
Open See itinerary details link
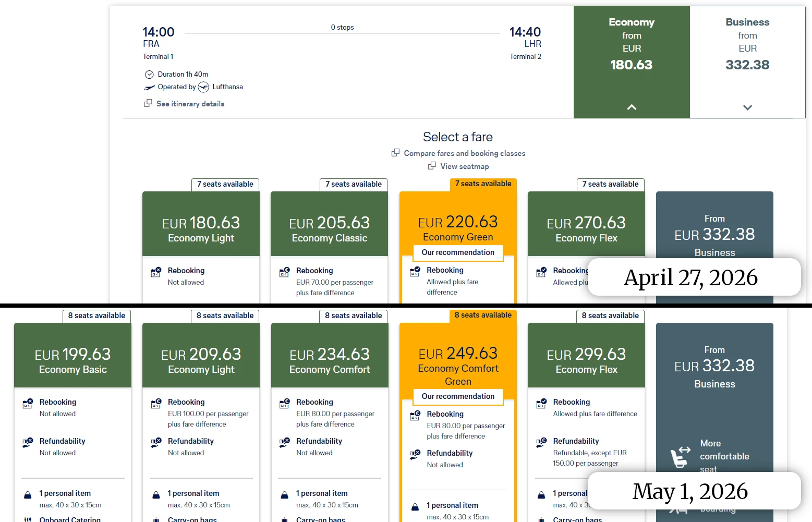(190, 104)
